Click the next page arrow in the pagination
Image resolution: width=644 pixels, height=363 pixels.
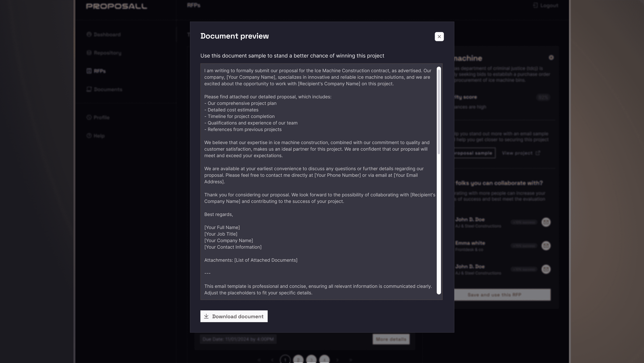(x=337, y=360)
